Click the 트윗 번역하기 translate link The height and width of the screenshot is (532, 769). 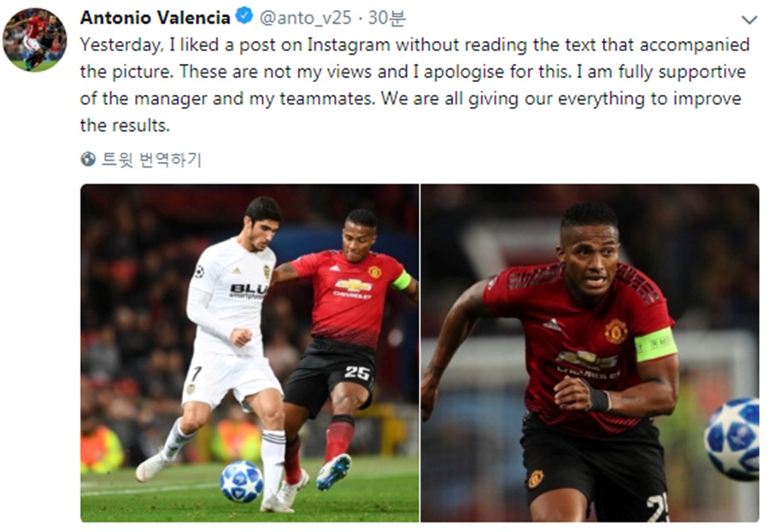coord(151,160)
